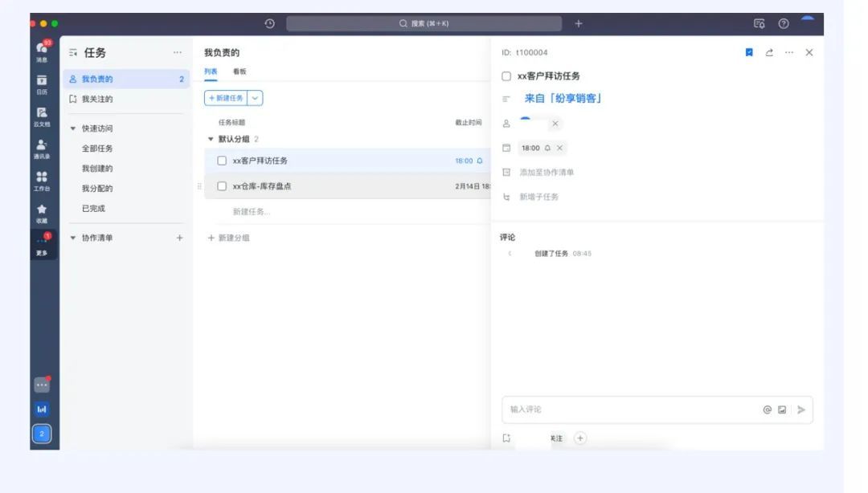This screenshot has height=493, width=868.
Task: Open the dropdown arrow beside 新建任务 button
Action: (x=255, y=98)
